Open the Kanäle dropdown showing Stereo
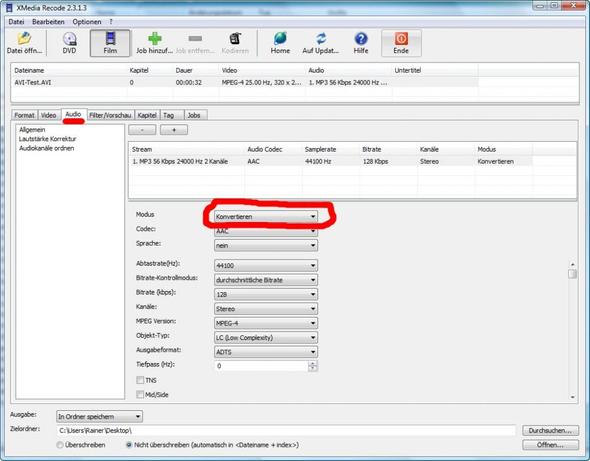This screenshot has width=590, height=461. [266, 309]
